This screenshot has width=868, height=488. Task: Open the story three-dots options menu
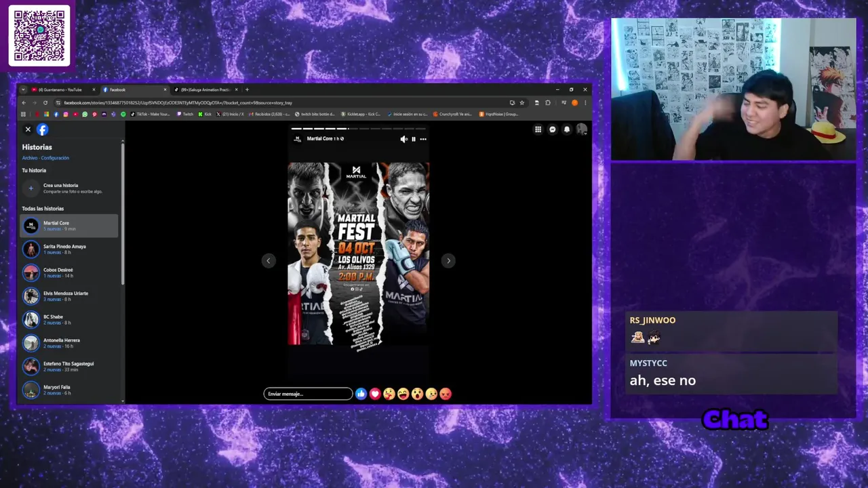coord(423,139)
